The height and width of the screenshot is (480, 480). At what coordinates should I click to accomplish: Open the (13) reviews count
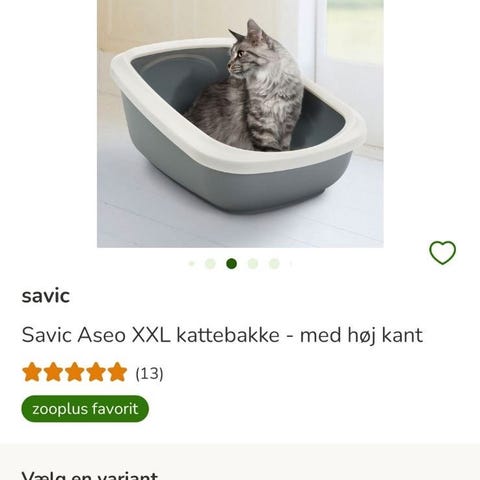coord(149,373)
